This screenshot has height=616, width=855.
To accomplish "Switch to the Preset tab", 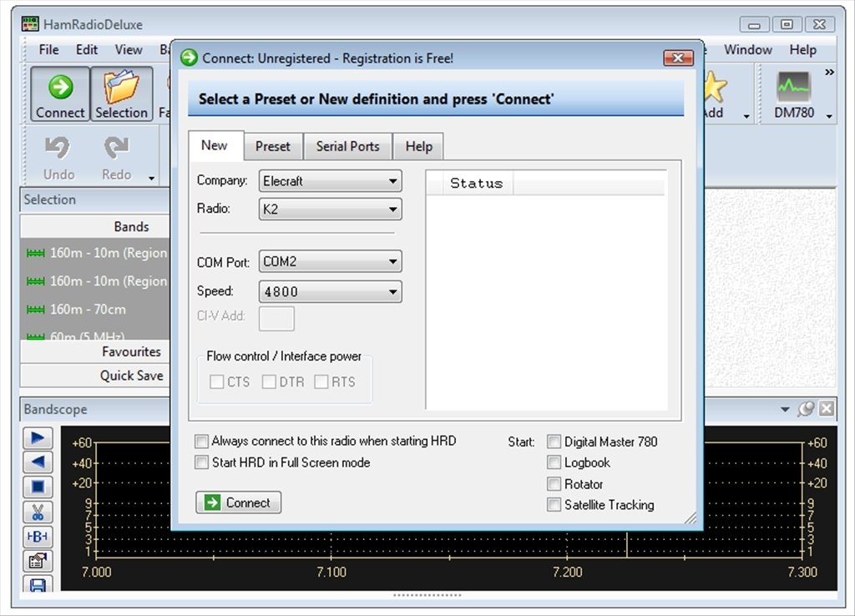I will 273,147.
